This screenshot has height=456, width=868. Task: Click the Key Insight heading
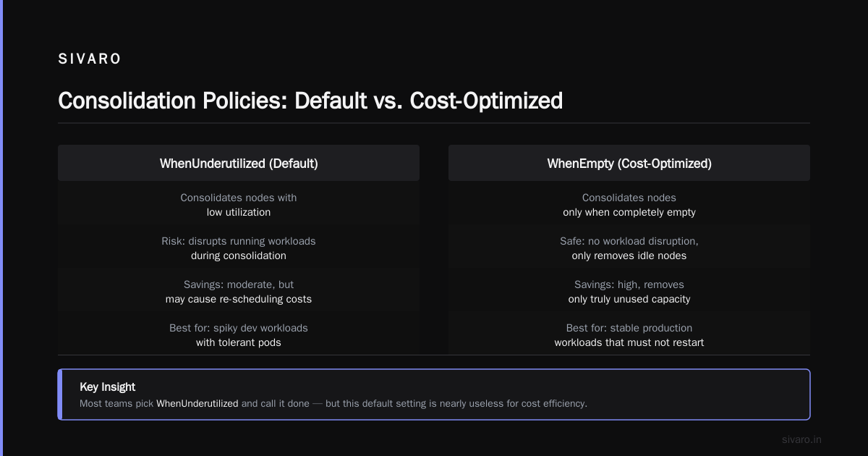[107, 387]
